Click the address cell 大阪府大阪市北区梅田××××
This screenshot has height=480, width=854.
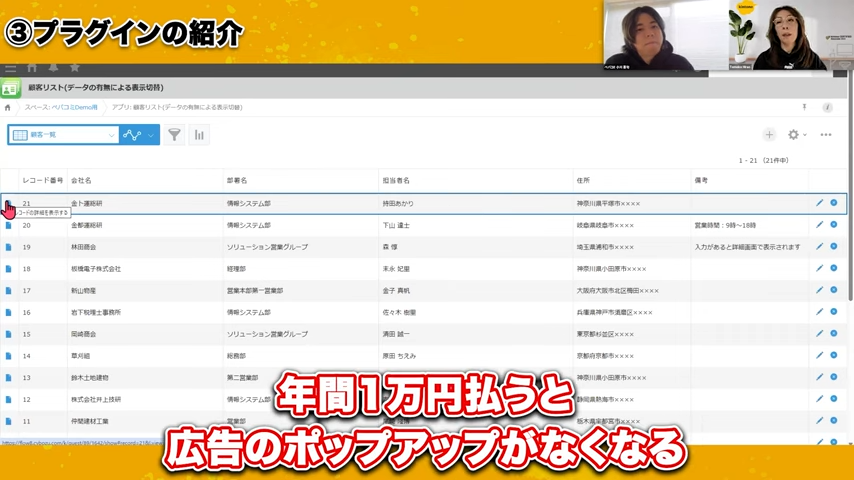[618, 290]
